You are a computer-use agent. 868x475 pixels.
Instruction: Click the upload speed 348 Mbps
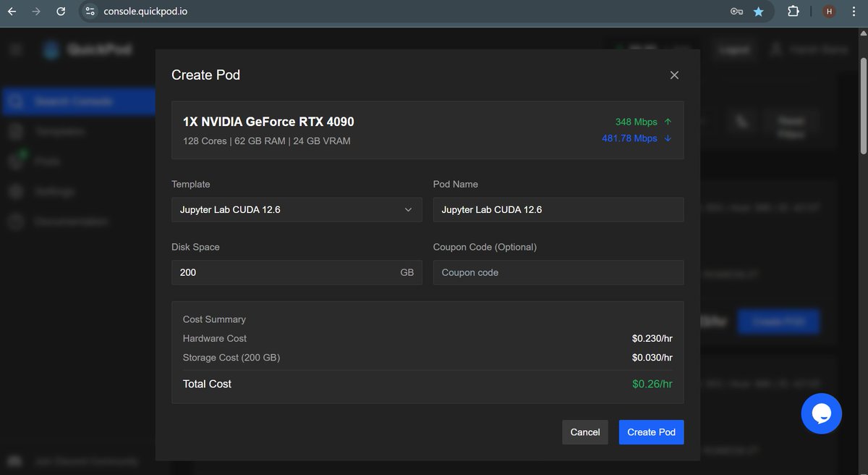pos(644,122)
